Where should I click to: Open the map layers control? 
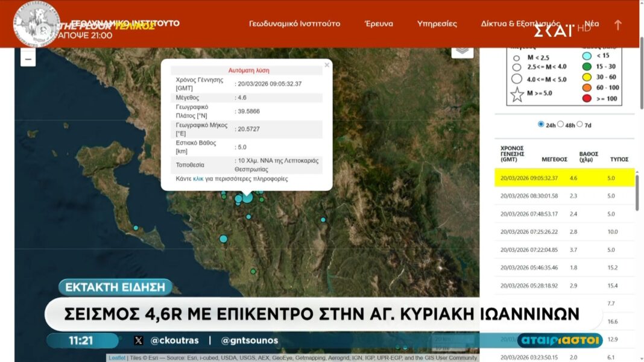pyautogui.click(x=462, y=51)
